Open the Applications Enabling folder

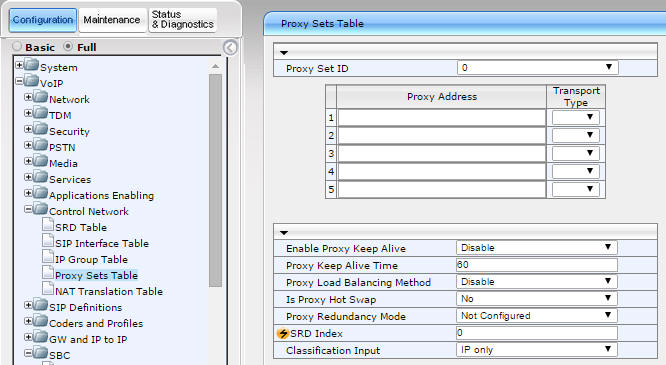point(102,195)
